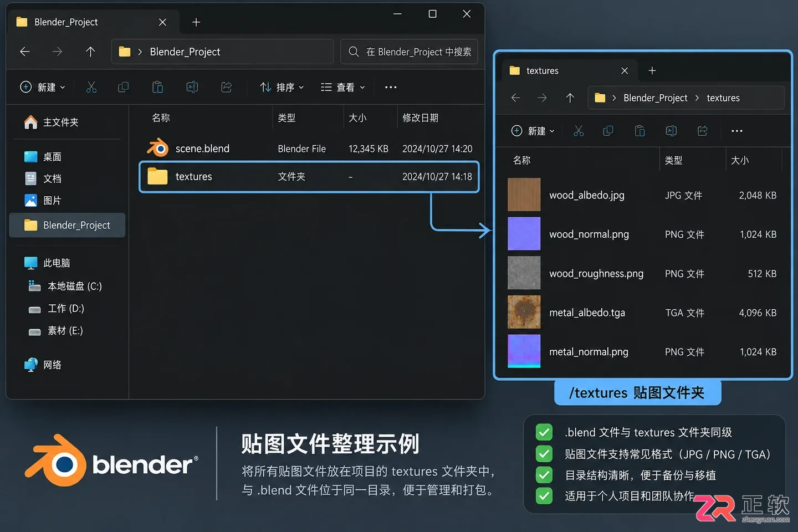Close the textures tab
The height and width of the screenshot is (532, 798).
(625, 70)
